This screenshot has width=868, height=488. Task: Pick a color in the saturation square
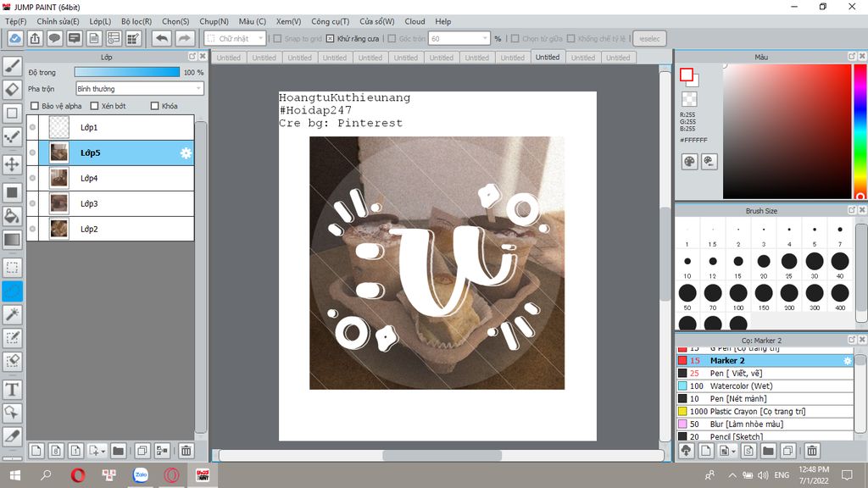point(787,131)
